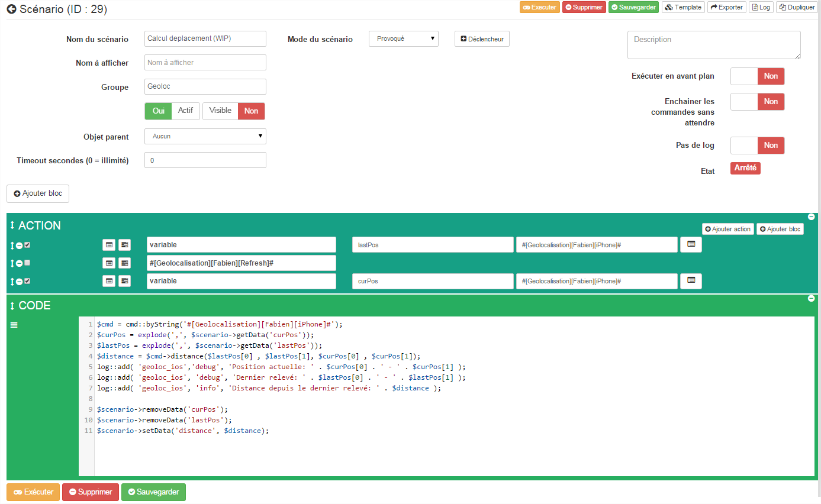
Task: Toggle the 'Pas de log' switch
Action: click(x=757, y=146)
